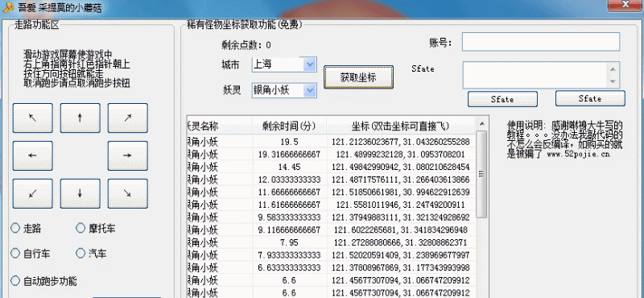The image size is (644, 298).
Task: Click remaining time cell 7.95
Action: 290,242
